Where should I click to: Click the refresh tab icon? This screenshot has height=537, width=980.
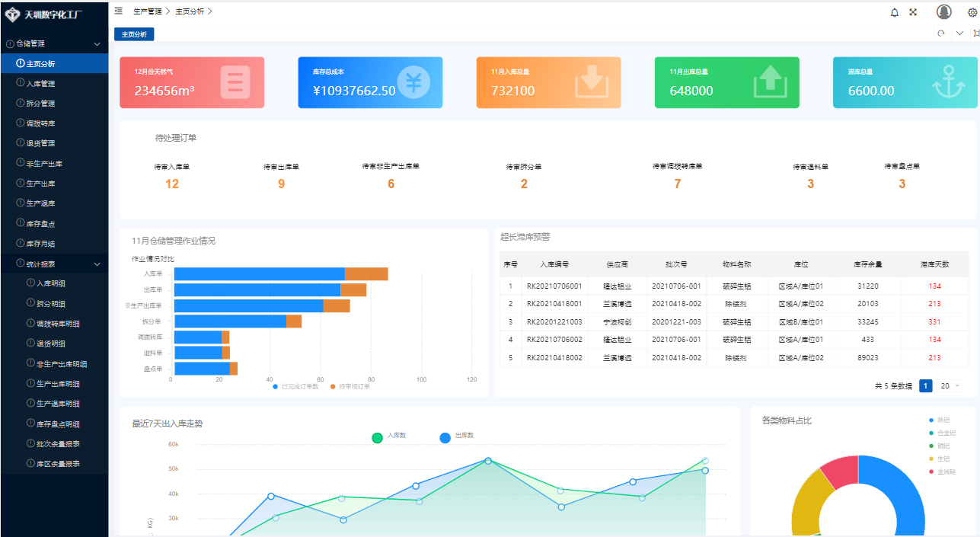click(941, 34)
